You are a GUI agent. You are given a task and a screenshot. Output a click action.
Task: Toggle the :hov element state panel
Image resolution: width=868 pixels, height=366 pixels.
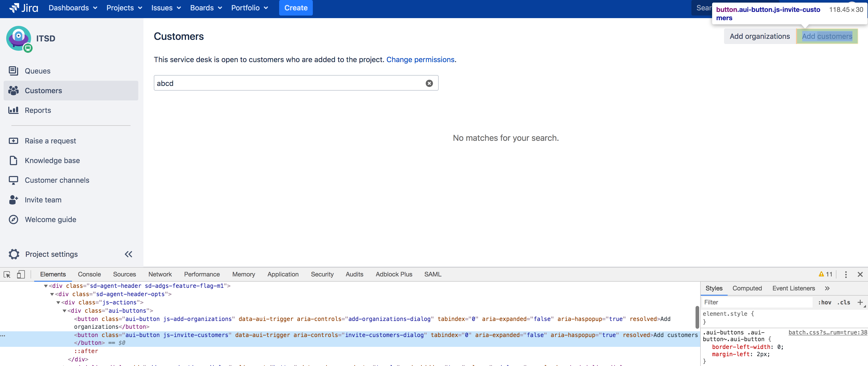(824, 302)
